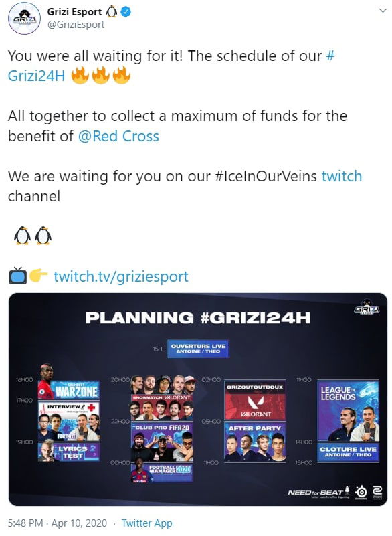Viewport: 392px width, 536px height.
Task: Expand the tweet options chevron
Action: tap(383, 11)
